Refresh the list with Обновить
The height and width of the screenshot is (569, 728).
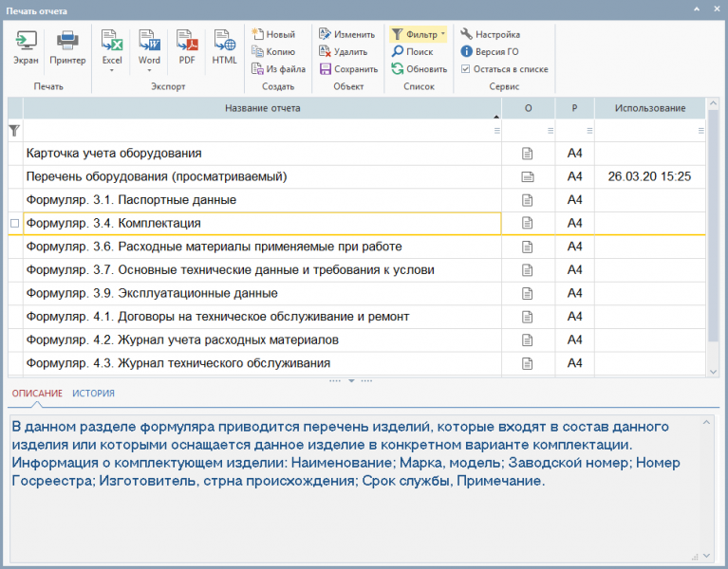pyautogui.click(x=418, y=69)
